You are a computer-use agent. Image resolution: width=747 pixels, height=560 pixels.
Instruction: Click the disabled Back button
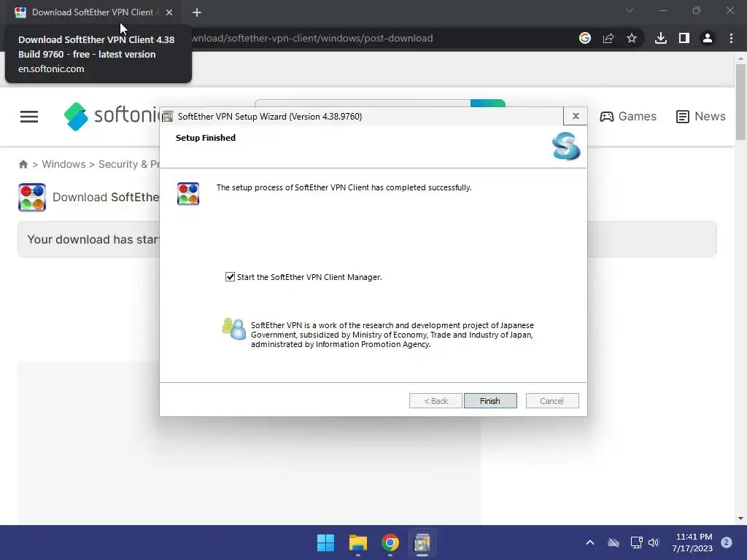436,401
